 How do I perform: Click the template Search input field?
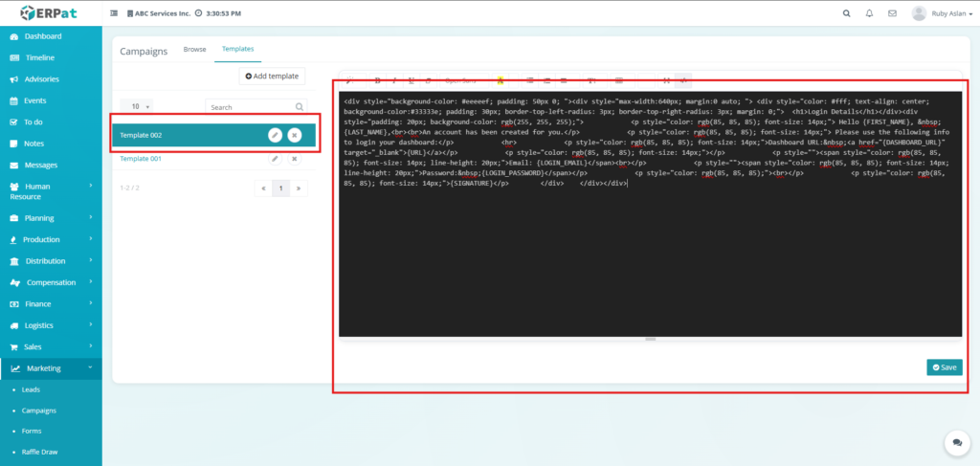(251, 107)
